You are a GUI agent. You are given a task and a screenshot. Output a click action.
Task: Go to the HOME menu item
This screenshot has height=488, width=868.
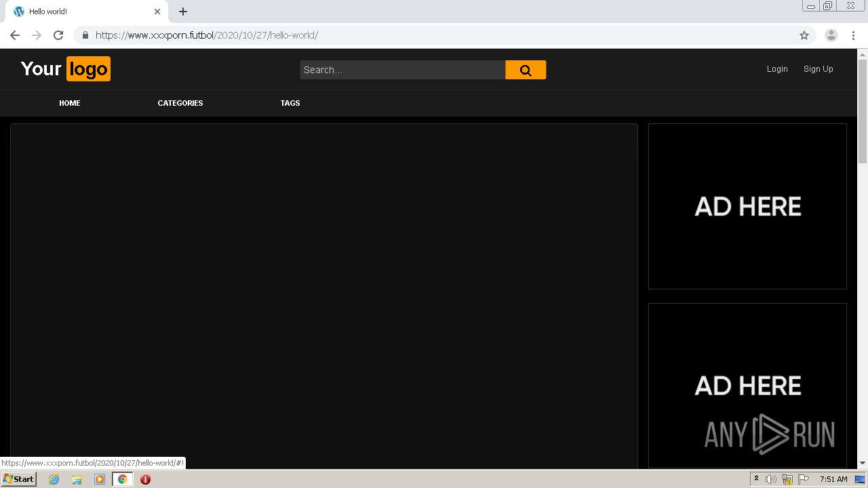click(70, 103)
